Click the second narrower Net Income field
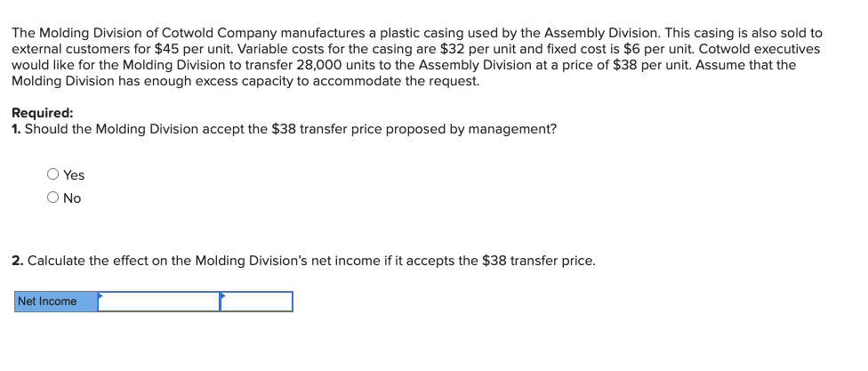 [257, 302]
